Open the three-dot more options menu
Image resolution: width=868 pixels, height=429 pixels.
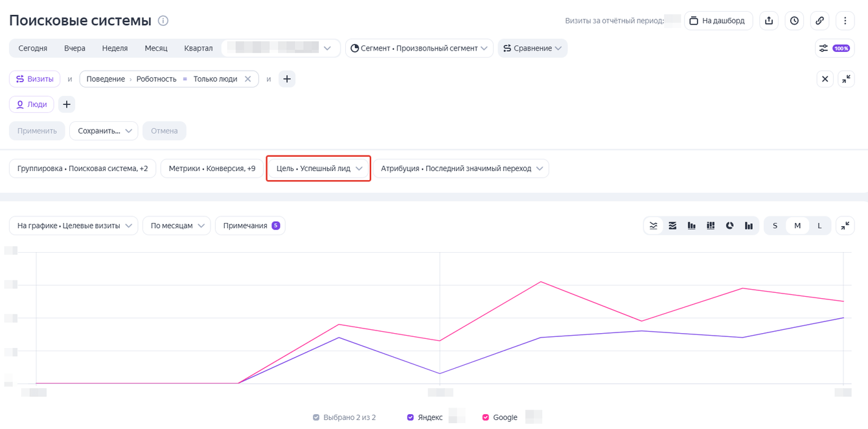click(x=845, y=21)
